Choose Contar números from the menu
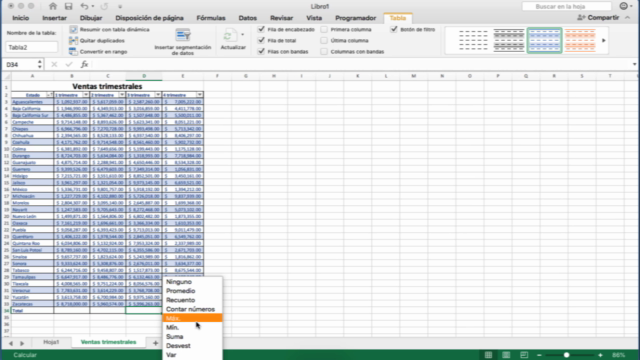Viewport: 640px width, 360px height. 192,309
